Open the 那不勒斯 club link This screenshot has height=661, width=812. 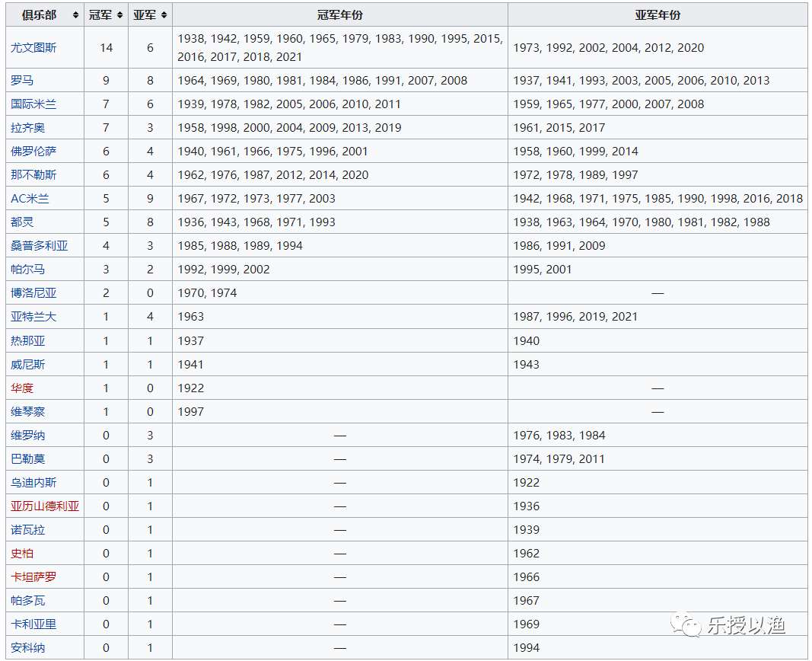click(x=33, y=175)
